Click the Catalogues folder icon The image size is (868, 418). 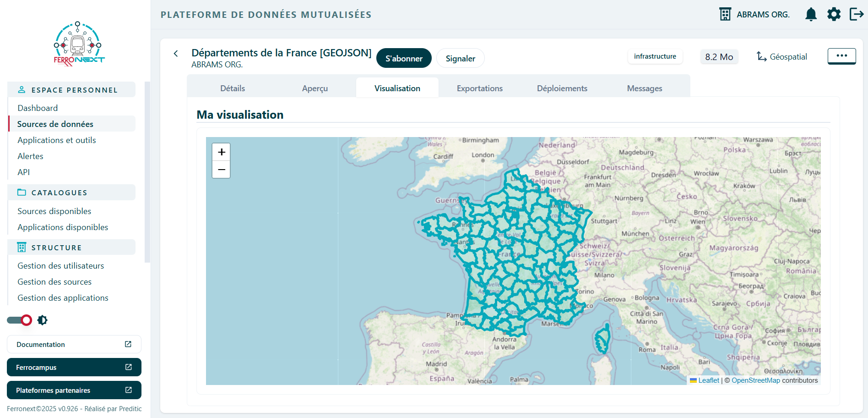(22, 192)
